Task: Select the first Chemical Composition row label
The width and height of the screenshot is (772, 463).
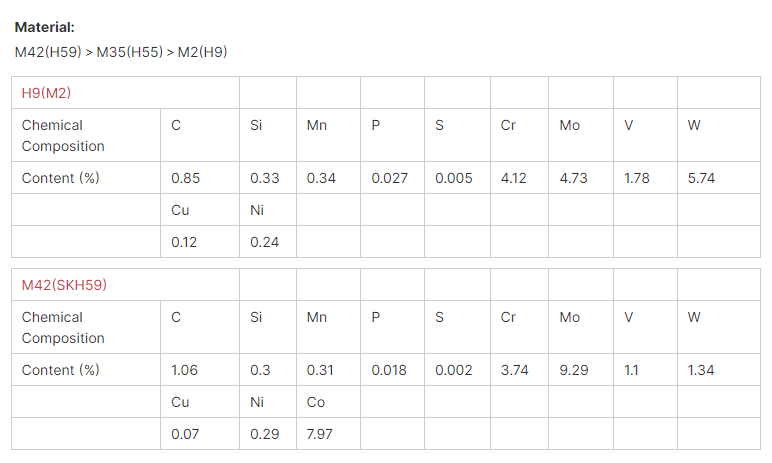Action: [63, 135]
